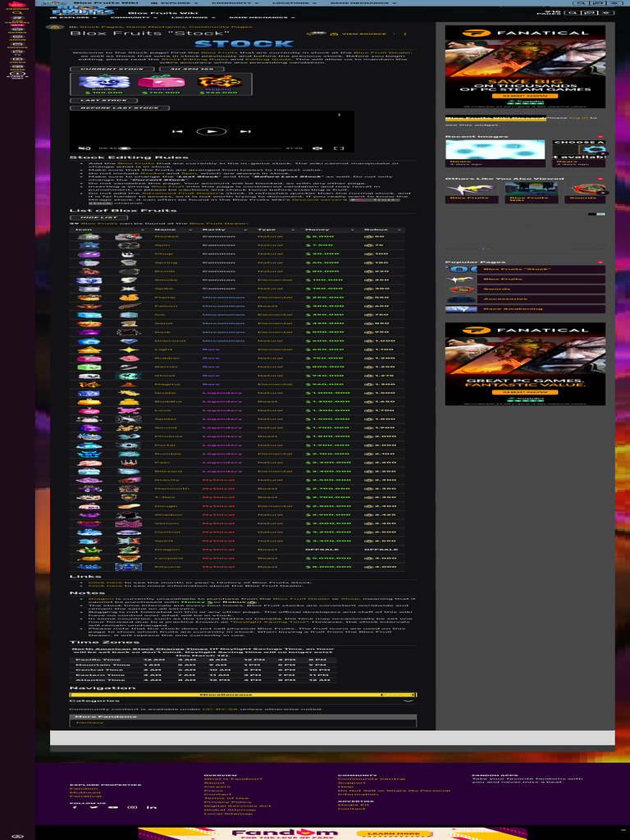Image resolution: width=630 pixels, height=840 pixels.
Task: Open Fandom logo in left sidebar
Action: pyautogui.click(x=17, y=5)
